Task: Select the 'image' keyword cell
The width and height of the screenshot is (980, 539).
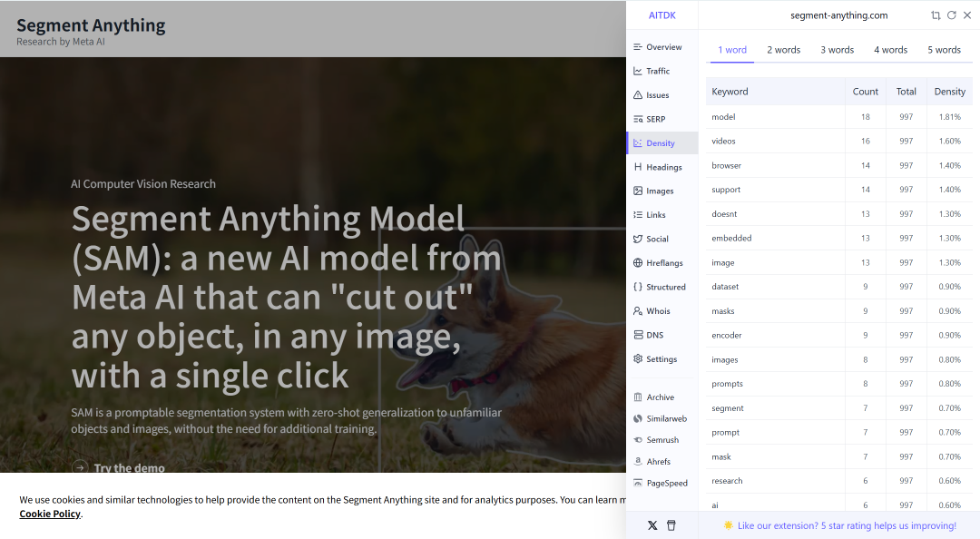Action: coord(776,262)
